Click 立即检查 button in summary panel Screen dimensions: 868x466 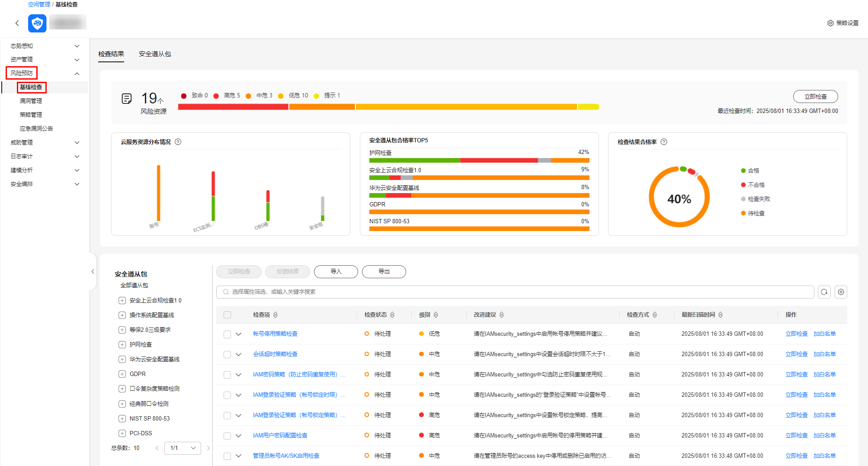coord(815,96)
